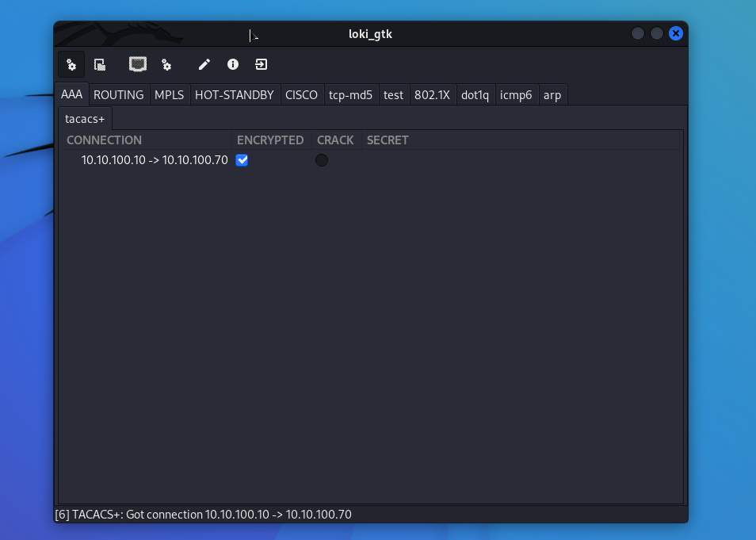Click the exit icon in toolbar

click(261, 65)
